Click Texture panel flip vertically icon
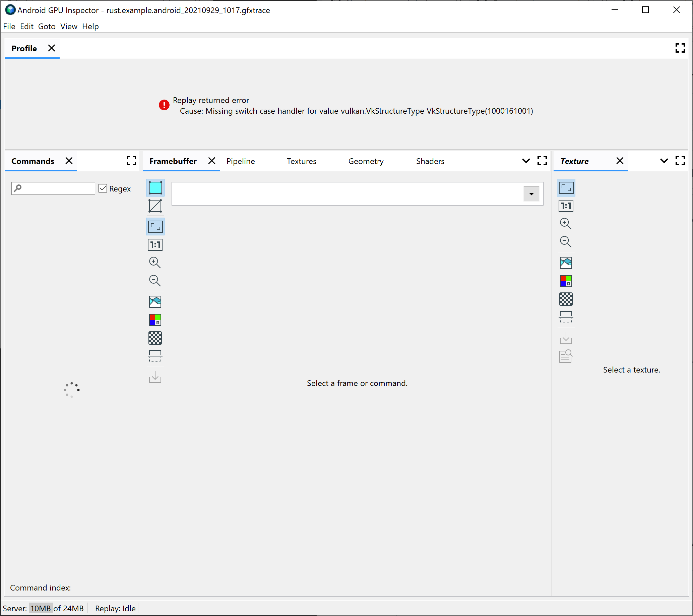Screen dimensions: 693x616 [x=566, y=318]
